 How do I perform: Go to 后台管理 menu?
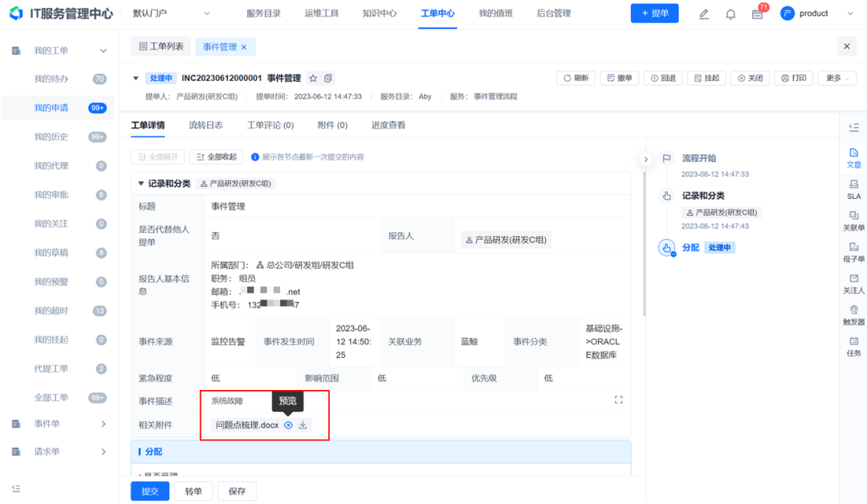coord(553,14)
